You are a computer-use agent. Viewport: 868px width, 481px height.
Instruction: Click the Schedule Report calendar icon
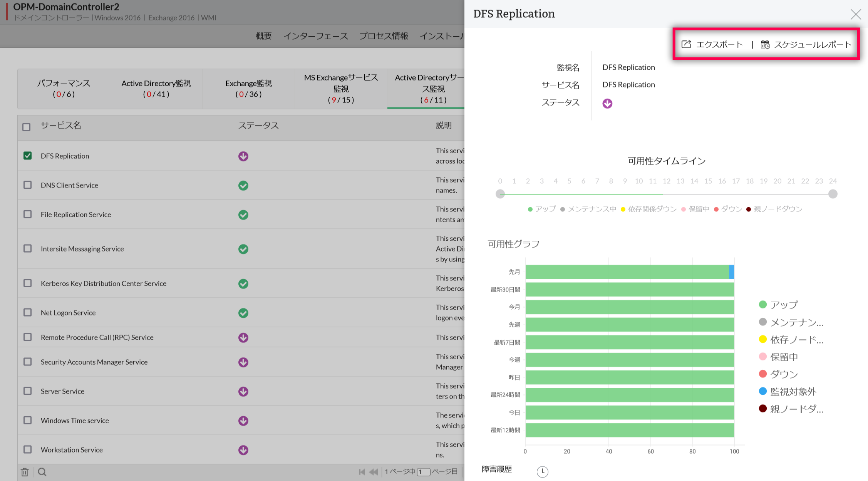point(765,45)
